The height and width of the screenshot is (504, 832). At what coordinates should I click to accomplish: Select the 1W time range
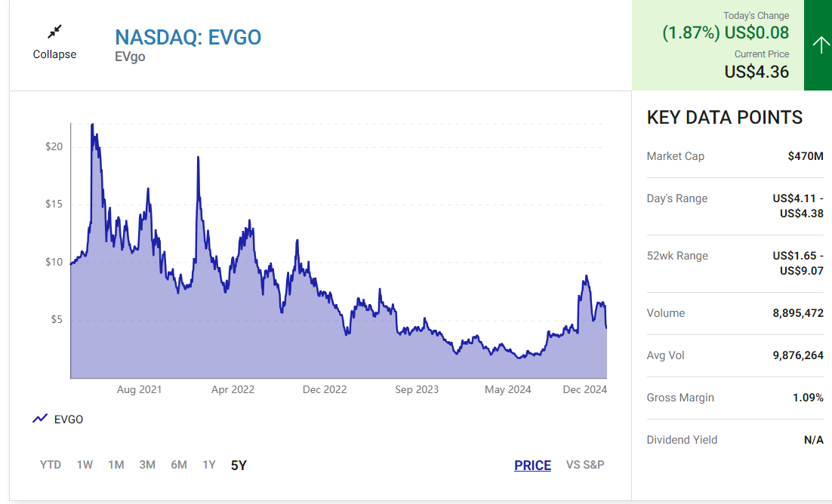[x=85, y=465]
